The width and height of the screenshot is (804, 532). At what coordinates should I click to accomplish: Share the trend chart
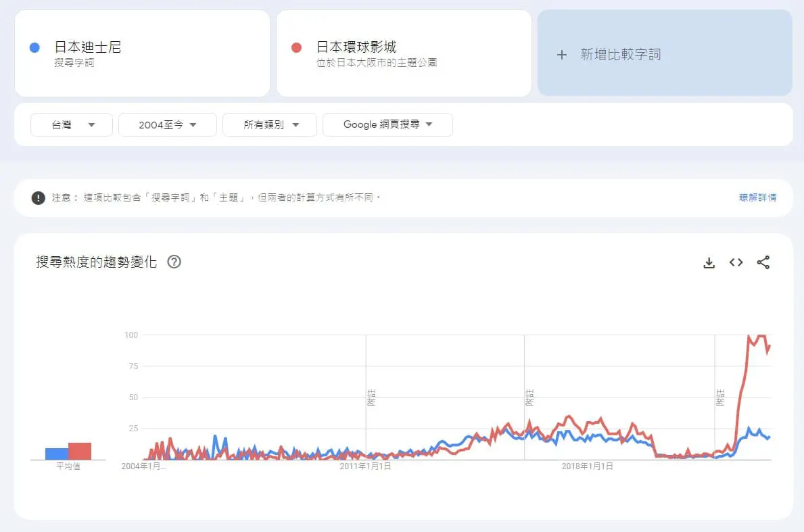(x=763, y=262)
